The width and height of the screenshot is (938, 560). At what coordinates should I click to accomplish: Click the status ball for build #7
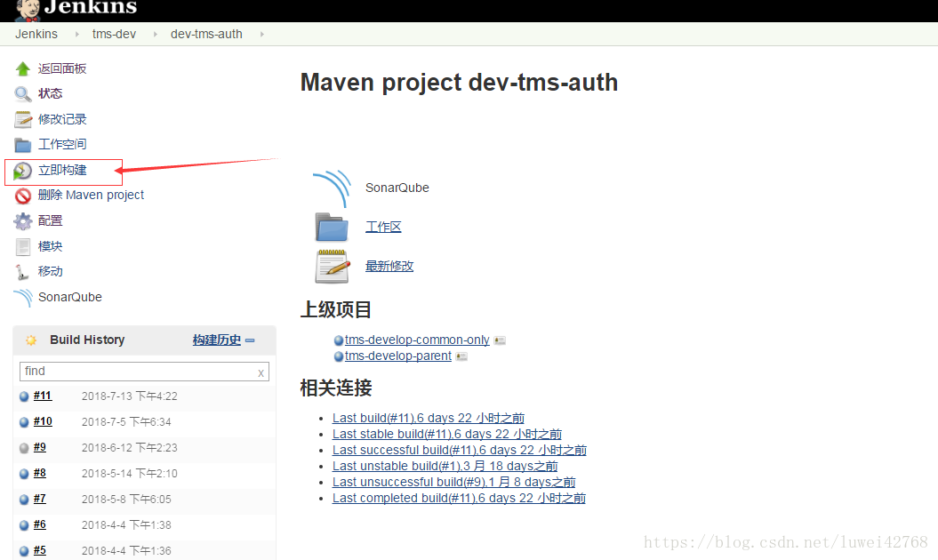coord(24,500)
